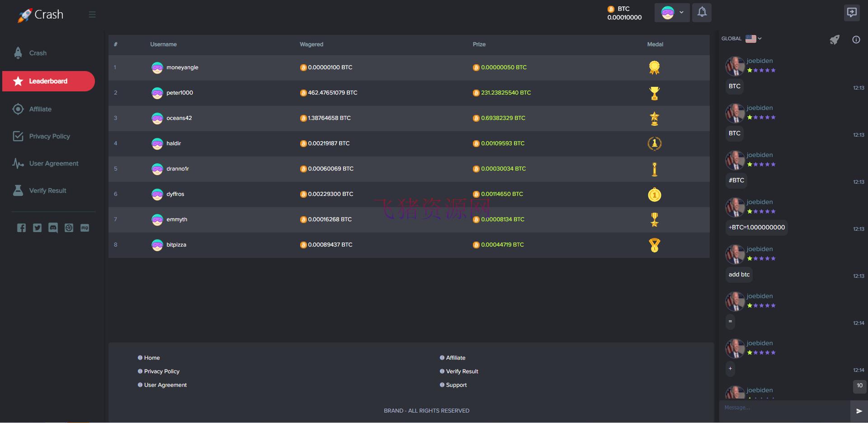The width and height of the screenshot is (868, 423).
Task: Open the GLOBAL chat language flag dropdown
Action: tap(753, 38)
